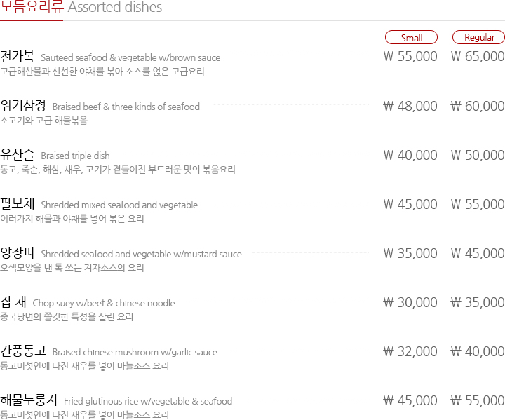Select the 모듬요리류 Assorted dishes heading
This screenshot has height=420, width=505.
(x=81, y=7)
